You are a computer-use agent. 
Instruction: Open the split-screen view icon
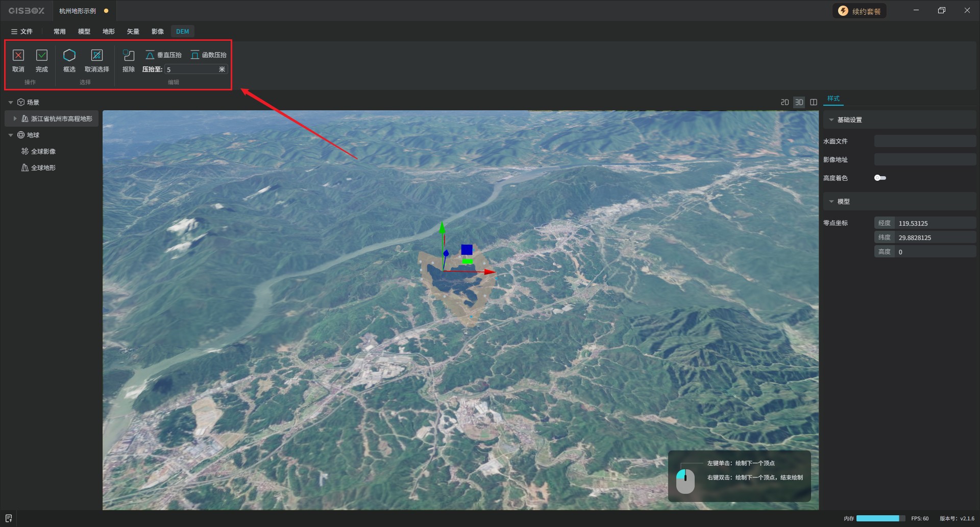[814, 102]
